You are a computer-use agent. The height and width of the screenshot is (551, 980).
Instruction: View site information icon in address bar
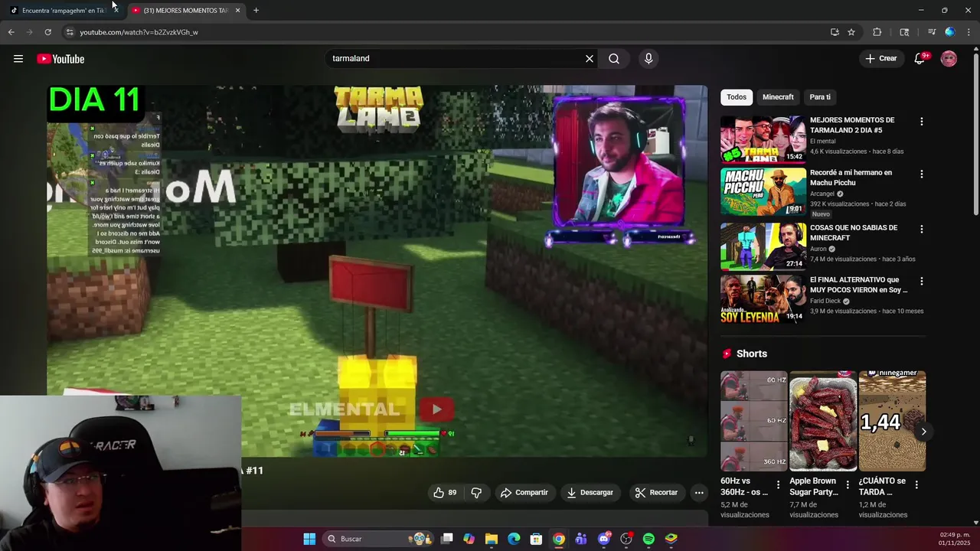(x=69, y=32)
